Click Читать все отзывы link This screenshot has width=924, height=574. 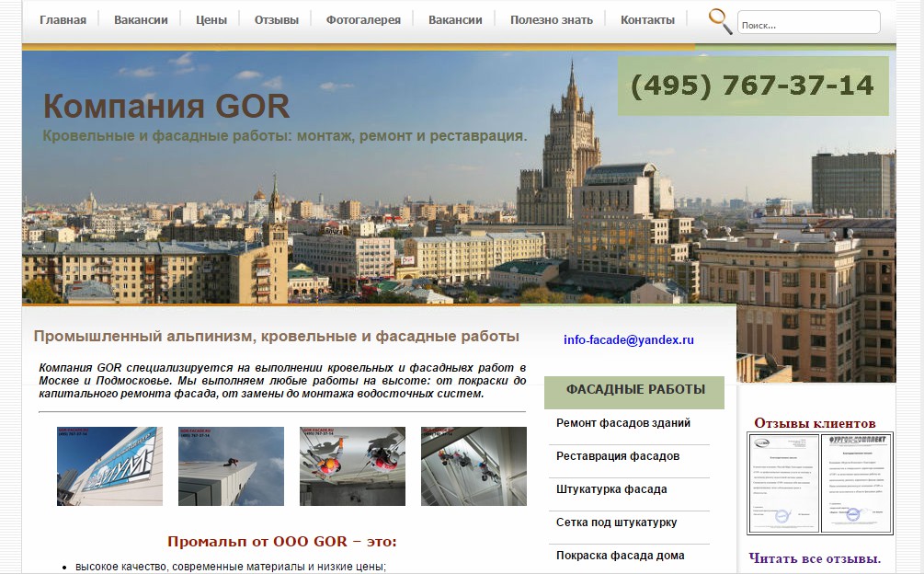click(815, 558)
